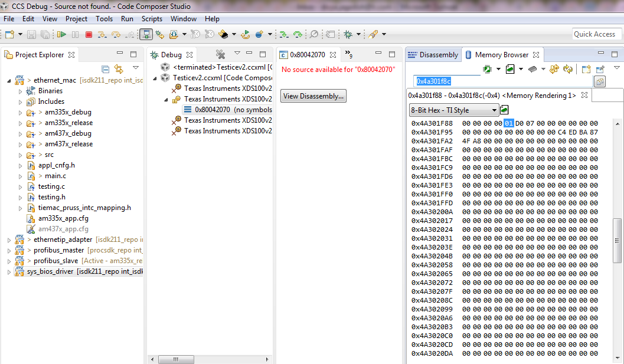Viewport: 624px width, 364px height.
Task: Click the Debug view horizontal scrollbar thumb
Action: pos(176,359)
